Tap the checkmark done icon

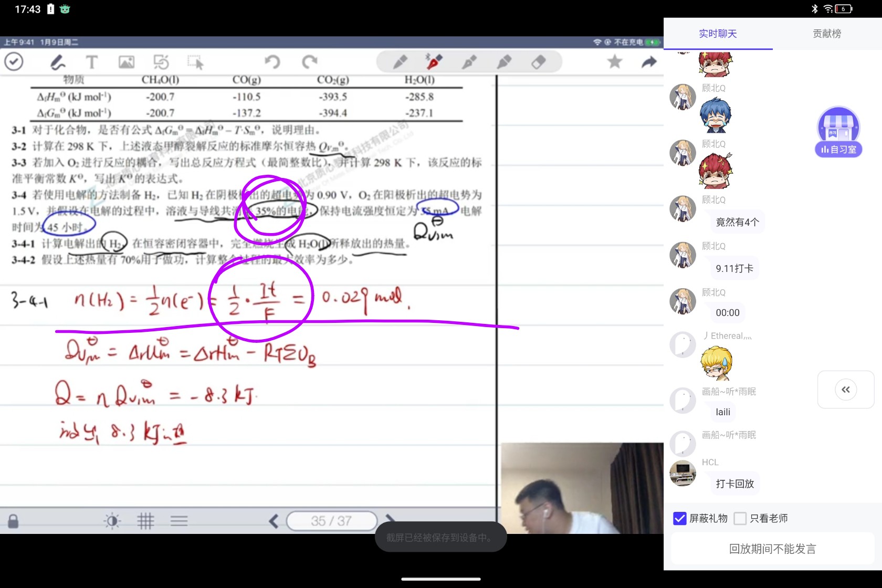tap(14, 62)
